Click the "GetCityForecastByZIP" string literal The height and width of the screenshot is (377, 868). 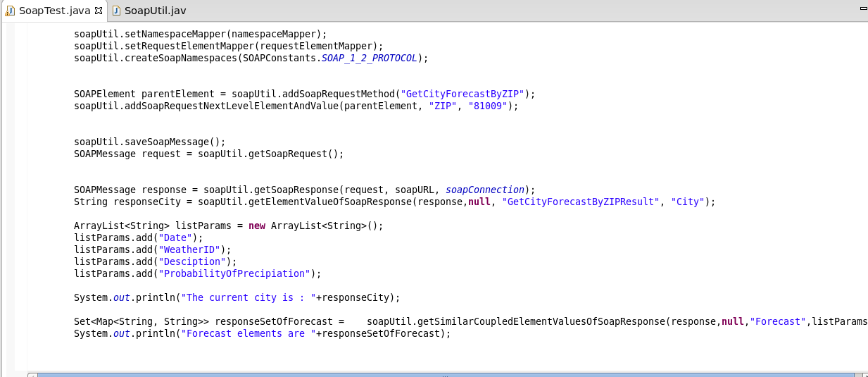463,94
